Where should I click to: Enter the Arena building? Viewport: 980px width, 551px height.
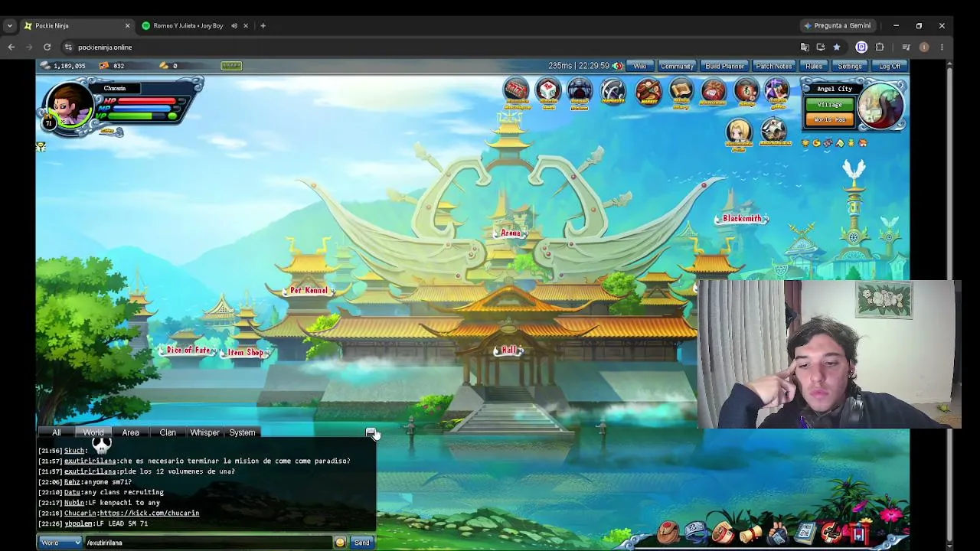(x=511, y=233)
